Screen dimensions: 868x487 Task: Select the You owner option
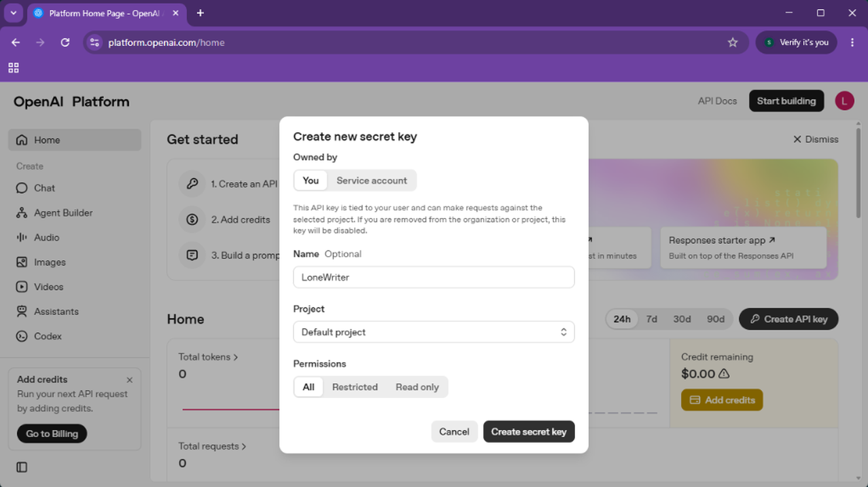coord(311,181)
